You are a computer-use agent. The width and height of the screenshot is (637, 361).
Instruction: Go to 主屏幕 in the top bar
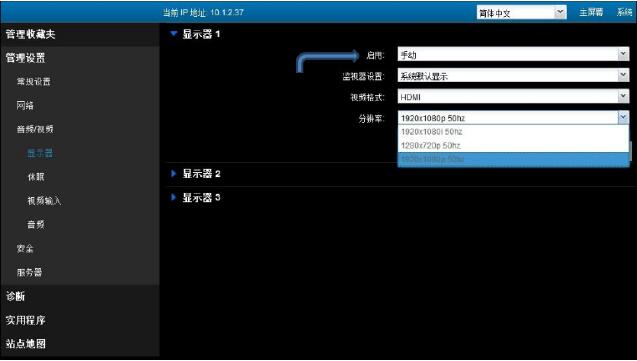[x=591, y=13]
